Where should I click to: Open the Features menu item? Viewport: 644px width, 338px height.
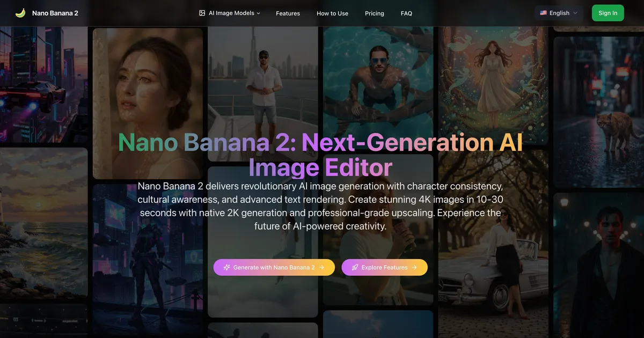point(288,13)
